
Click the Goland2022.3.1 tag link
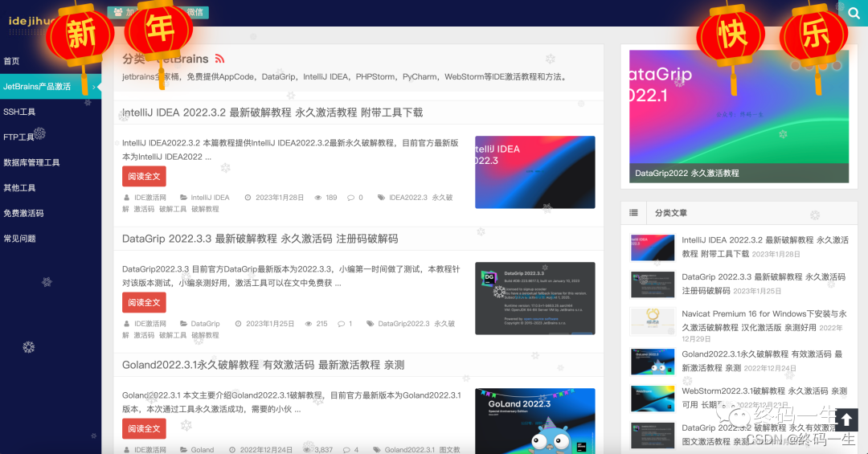click(410, 450)
